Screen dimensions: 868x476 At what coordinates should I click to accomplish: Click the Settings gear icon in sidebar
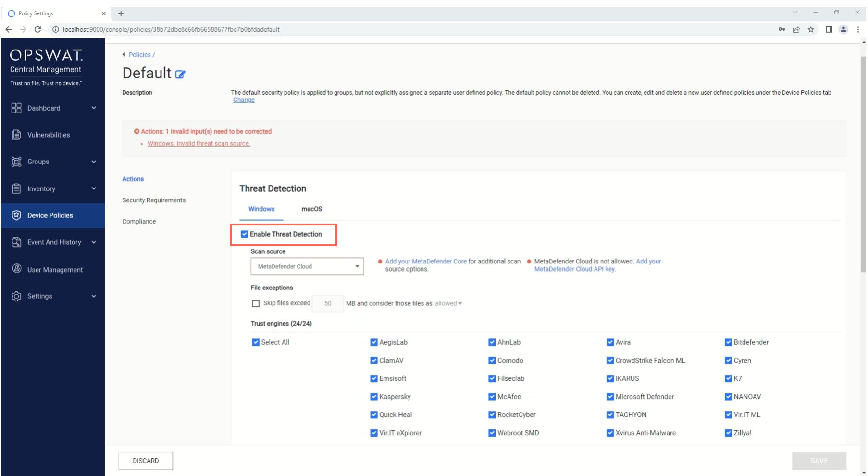click(16, 296)
